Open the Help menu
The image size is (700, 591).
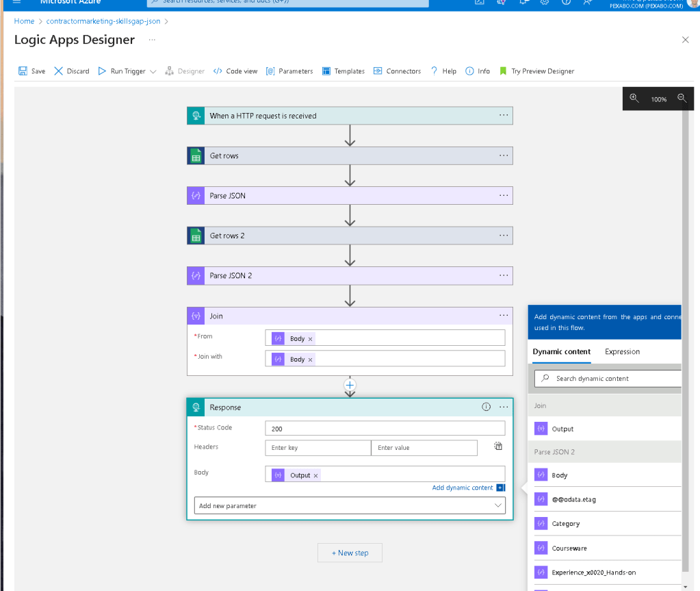(x=443, y=71)
